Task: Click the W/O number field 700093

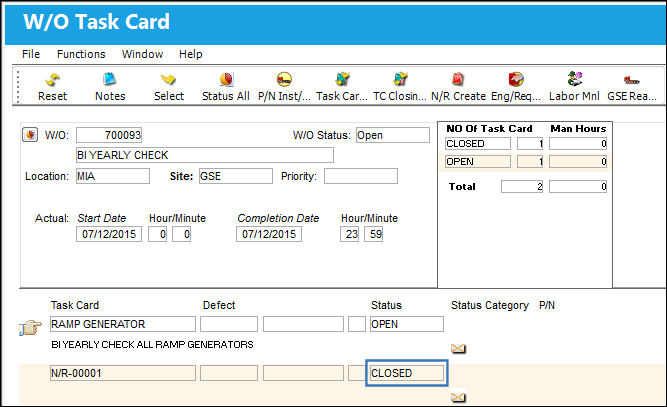Action: pyautogui.click(x=109, y=135)
